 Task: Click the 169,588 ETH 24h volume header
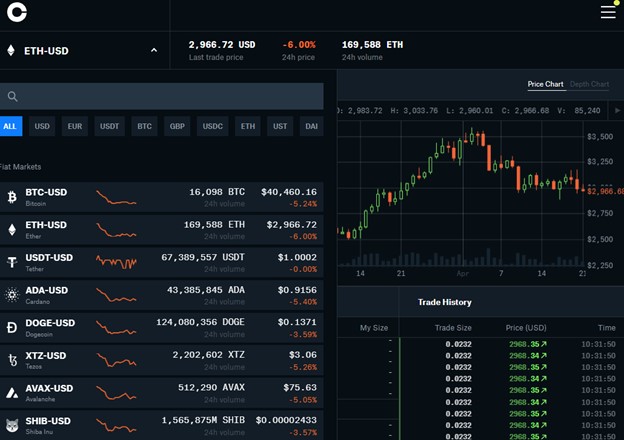coord(372,45)
